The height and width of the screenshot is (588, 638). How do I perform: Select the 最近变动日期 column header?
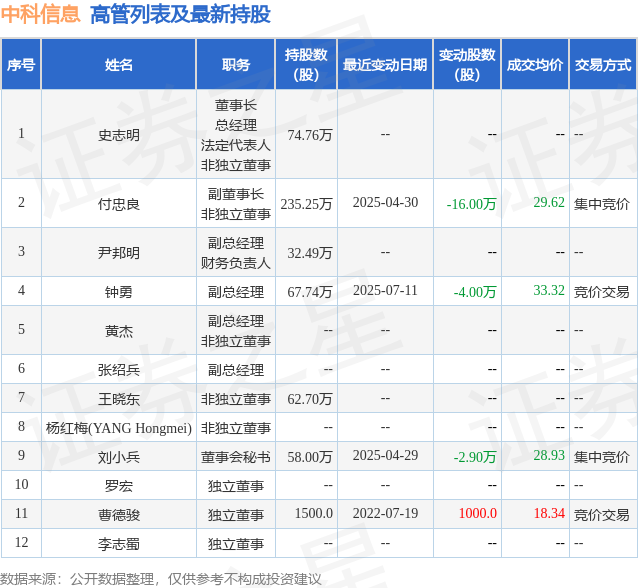click(385, 65)
